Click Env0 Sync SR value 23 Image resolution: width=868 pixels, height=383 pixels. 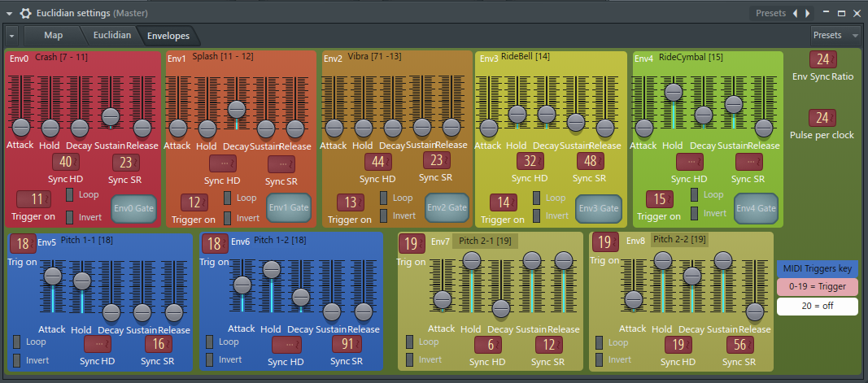pyautogui.click(x=126, y=162)
